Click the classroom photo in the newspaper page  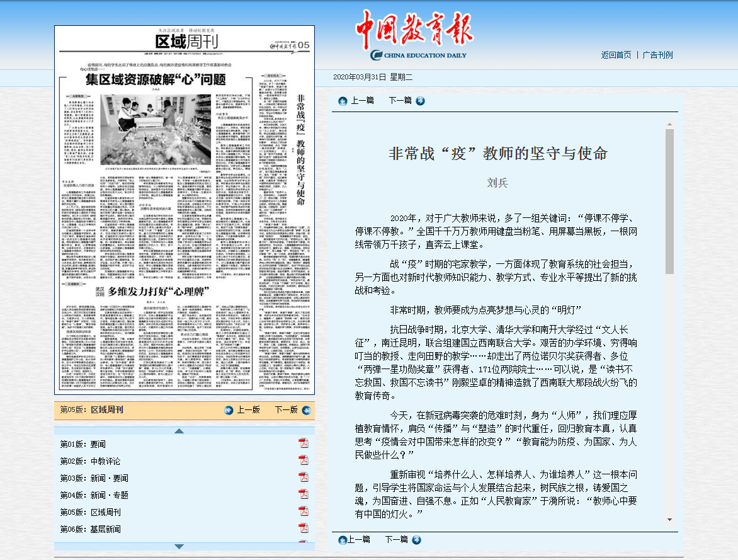(156, 130)
